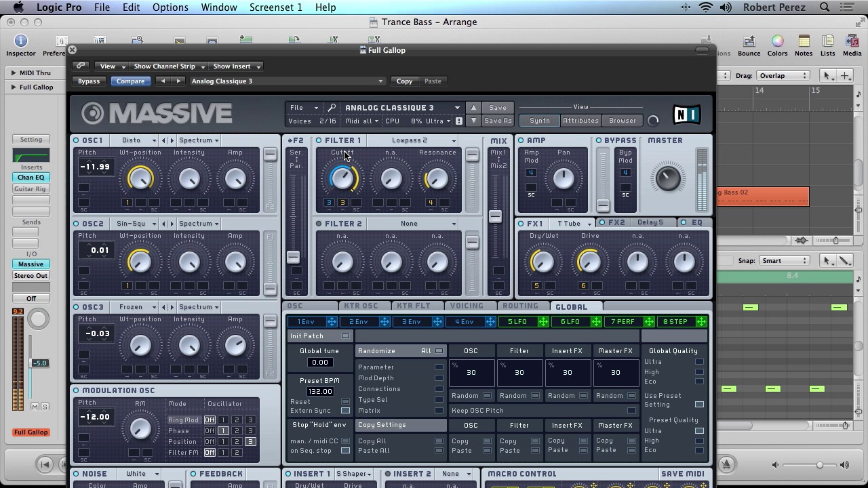Toggle Filter 1 power button

coord(319,140)
